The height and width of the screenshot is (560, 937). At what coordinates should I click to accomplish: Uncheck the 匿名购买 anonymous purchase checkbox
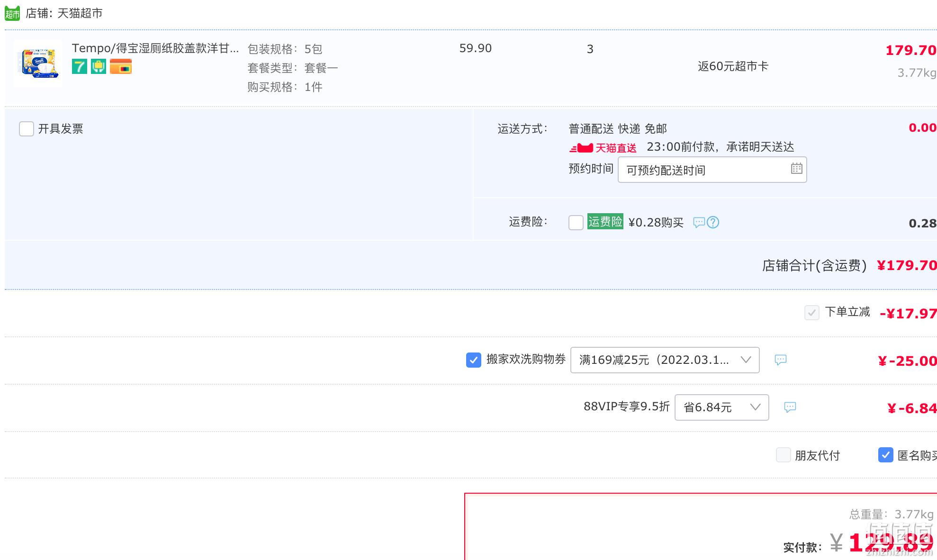tap(886, 455)
